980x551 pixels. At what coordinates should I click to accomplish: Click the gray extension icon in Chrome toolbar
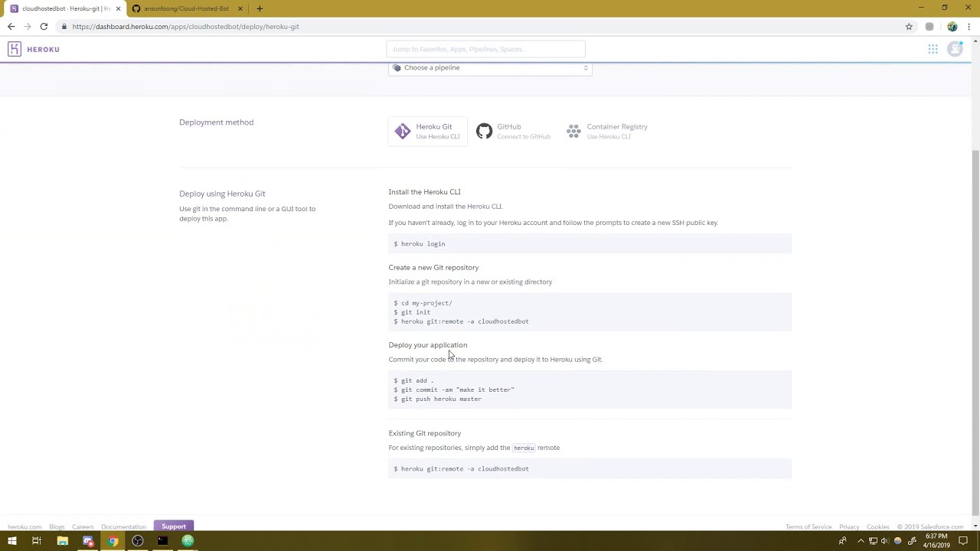(x=929, y=27)
